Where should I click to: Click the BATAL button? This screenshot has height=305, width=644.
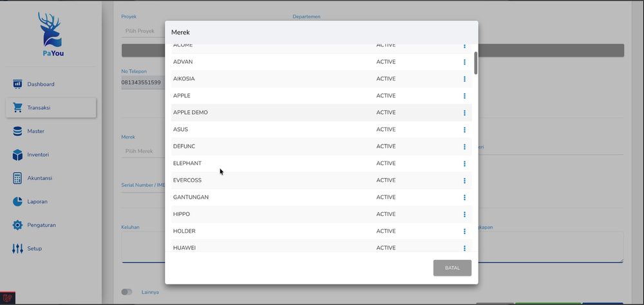pos(452,268)
